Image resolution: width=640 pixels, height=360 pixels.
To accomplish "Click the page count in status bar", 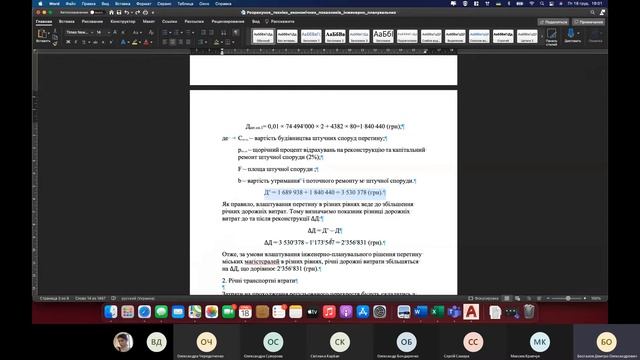I will (x=54, y=298).
